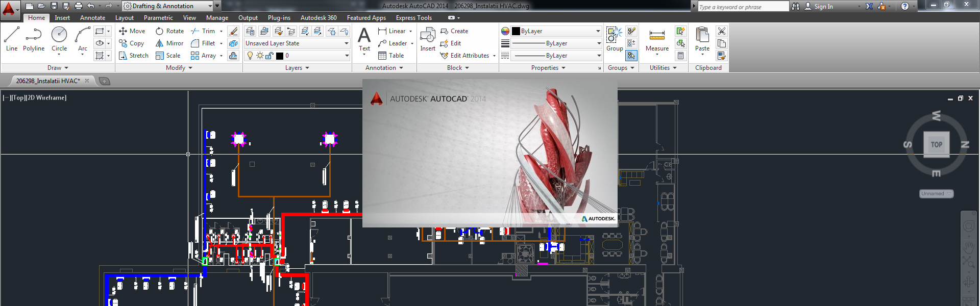Click the Erase tool icon

click(x=233, y=31)
